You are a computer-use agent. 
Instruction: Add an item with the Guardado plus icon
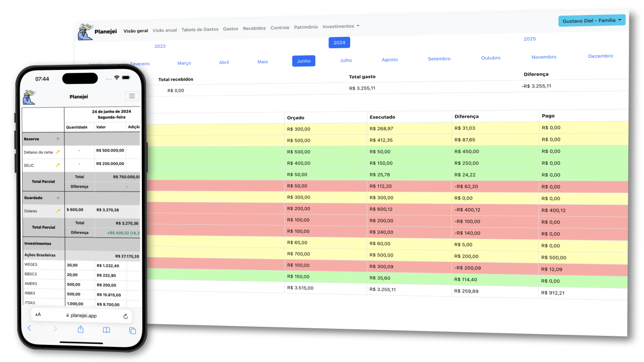[58, 198]
